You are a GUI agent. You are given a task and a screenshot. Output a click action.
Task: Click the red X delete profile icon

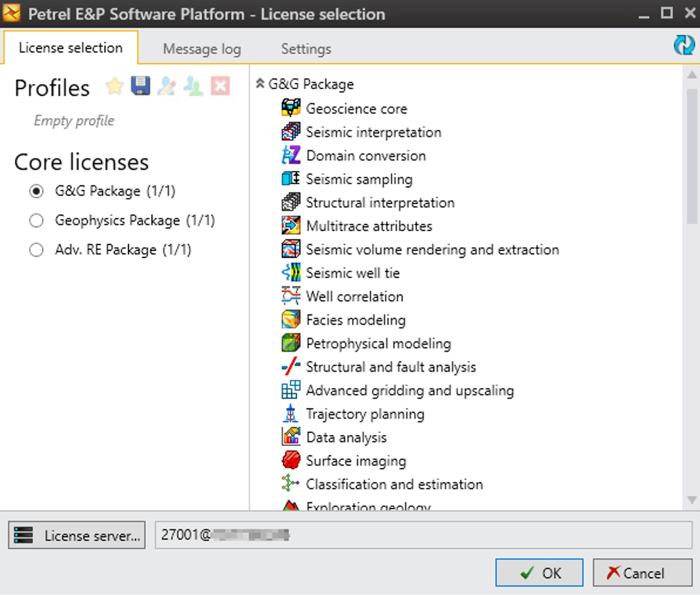point(220,86)
